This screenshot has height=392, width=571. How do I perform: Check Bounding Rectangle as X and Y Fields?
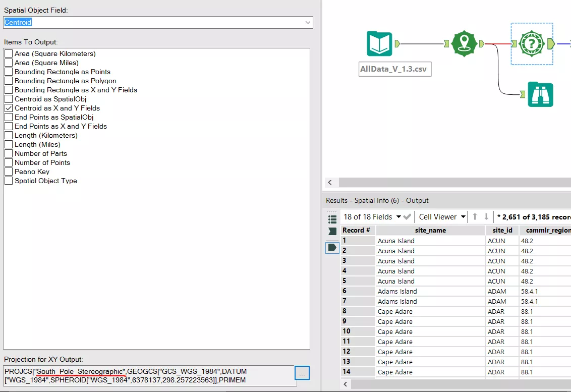9,90
